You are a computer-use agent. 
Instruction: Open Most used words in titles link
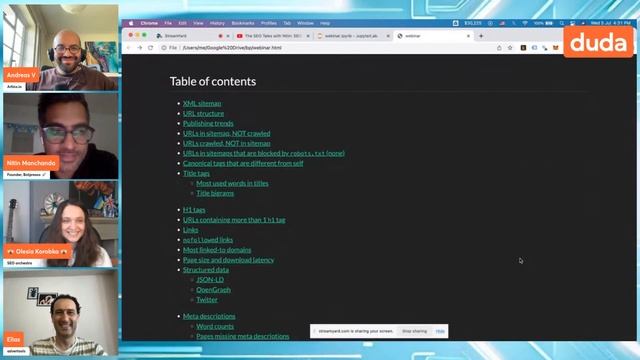(x=232, y=183)
